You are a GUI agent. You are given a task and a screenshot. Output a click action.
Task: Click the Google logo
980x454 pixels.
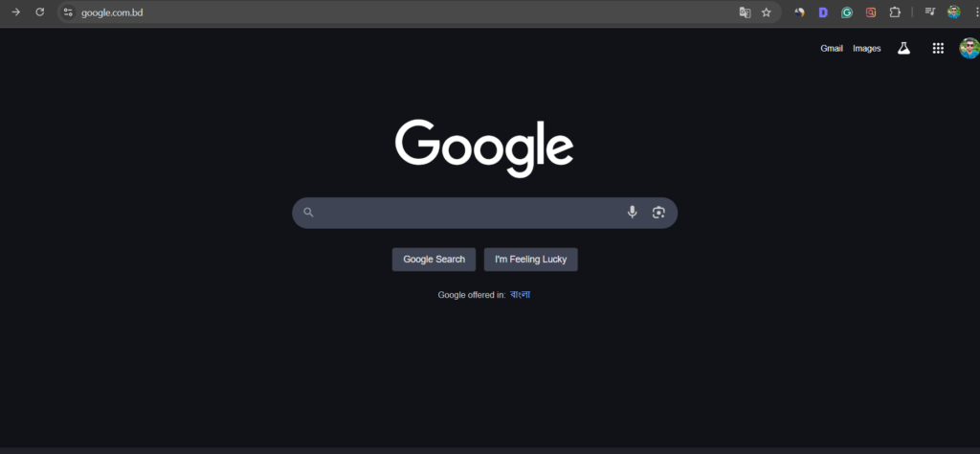pos(484,148)
